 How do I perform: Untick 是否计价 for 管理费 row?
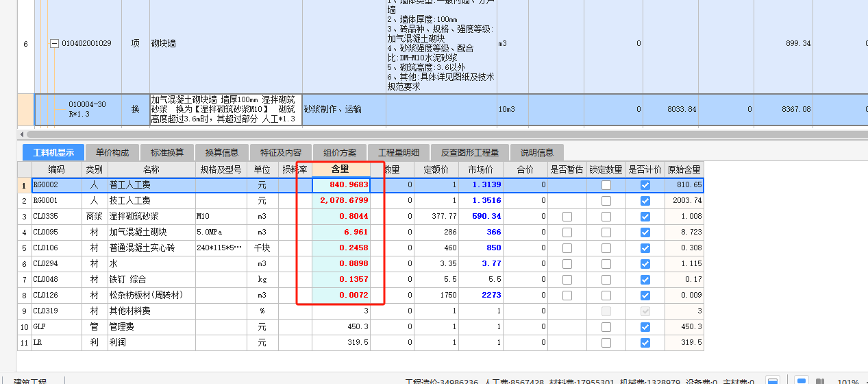(x=645, y=327)
